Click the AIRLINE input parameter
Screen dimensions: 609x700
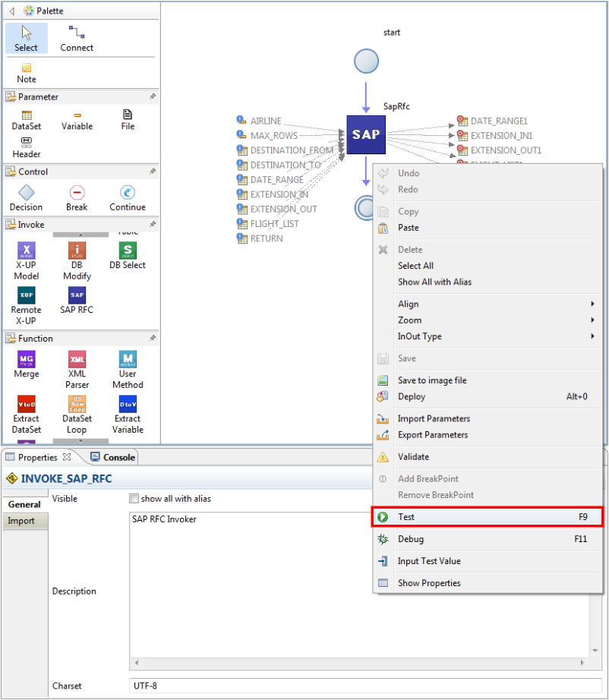pyautogui.click(x=260, y=121)
